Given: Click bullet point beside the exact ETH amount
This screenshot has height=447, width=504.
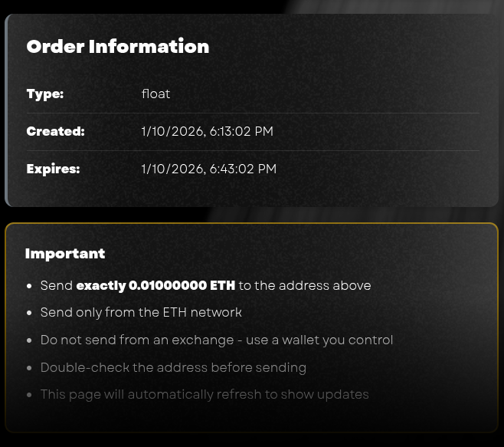Looking at the screenshot, I should coord(30,286).
